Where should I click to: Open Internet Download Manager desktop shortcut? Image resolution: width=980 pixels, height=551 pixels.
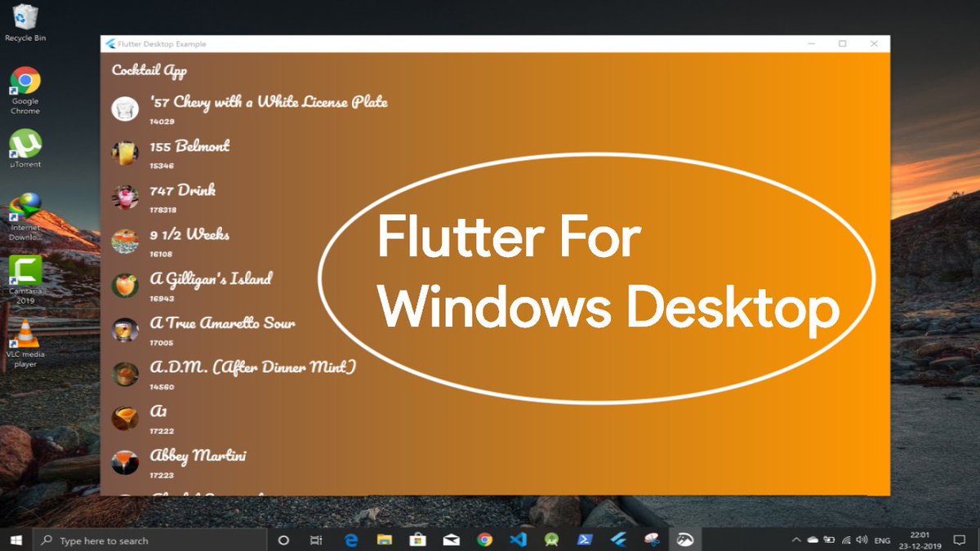coord(25,217)
